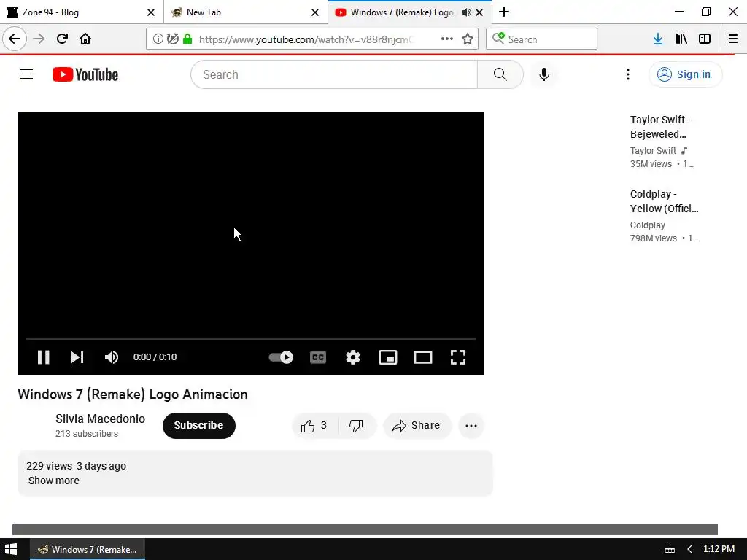
Task: Click the Firefox search box
Action: (x=542, y=39)
